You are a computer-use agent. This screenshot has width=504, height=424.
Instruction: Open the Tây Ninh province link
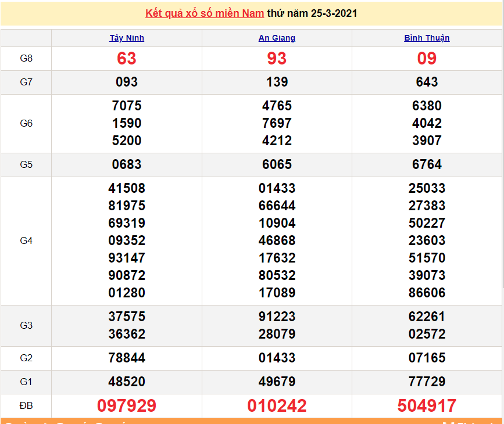tap(127, 38)
